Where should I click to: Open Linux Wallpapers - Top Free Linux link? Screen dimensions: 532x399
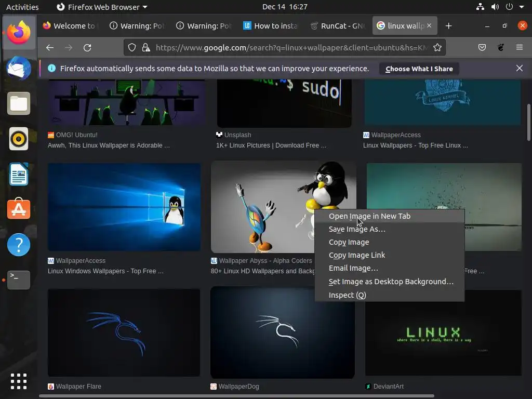click(x=415, y=145)
